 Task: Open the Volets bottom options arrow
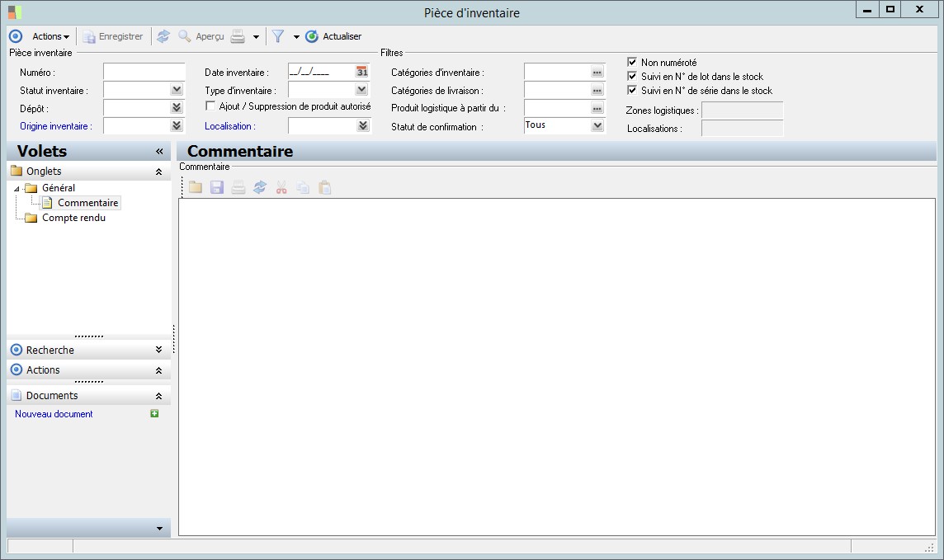click(159, 528)
